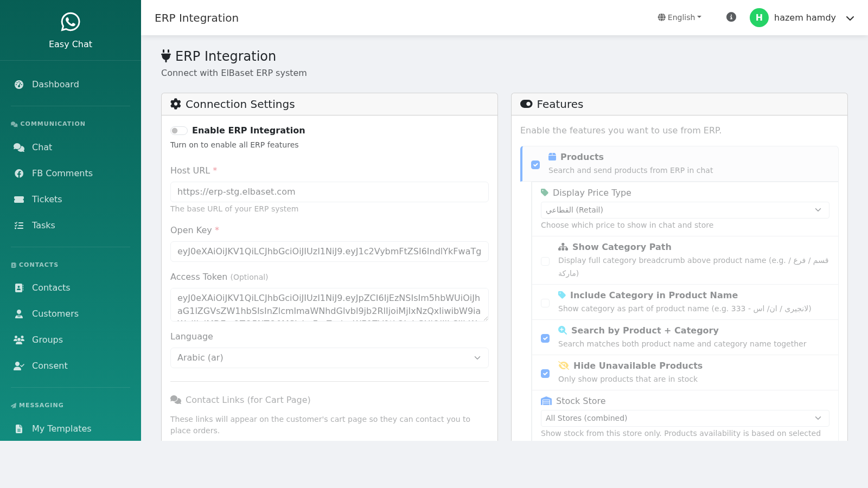Open the Consent page
The image size is (868, 488).
[50, 365]
